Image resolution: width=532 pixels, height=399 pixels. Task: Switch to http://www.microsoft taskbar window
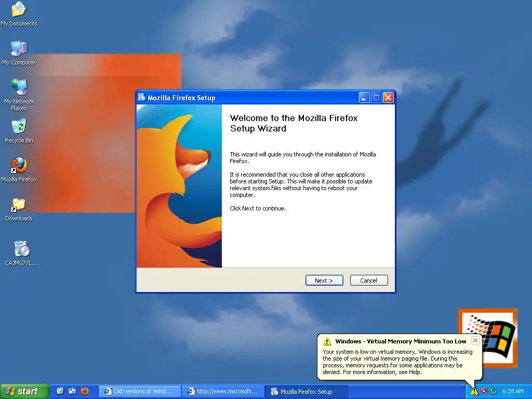pos(223,392)
